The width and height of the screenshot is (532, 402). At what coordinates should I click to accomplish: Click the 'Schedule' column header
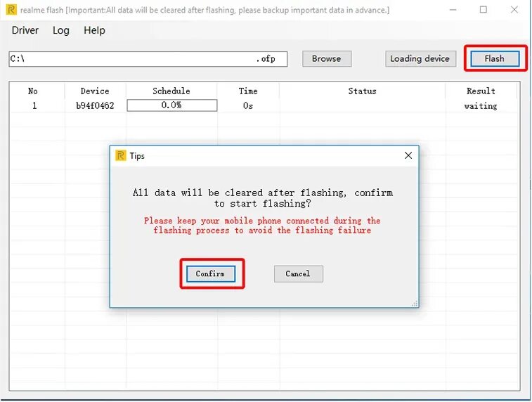point(171,91)
